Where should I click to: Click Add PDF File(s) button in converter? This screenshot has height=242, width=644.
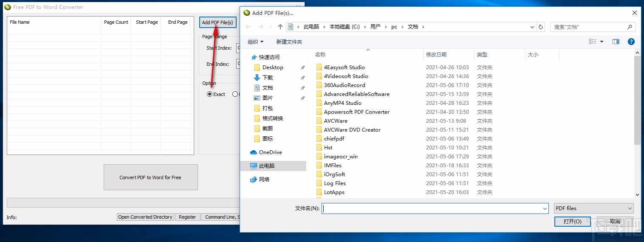pos(217,23)
